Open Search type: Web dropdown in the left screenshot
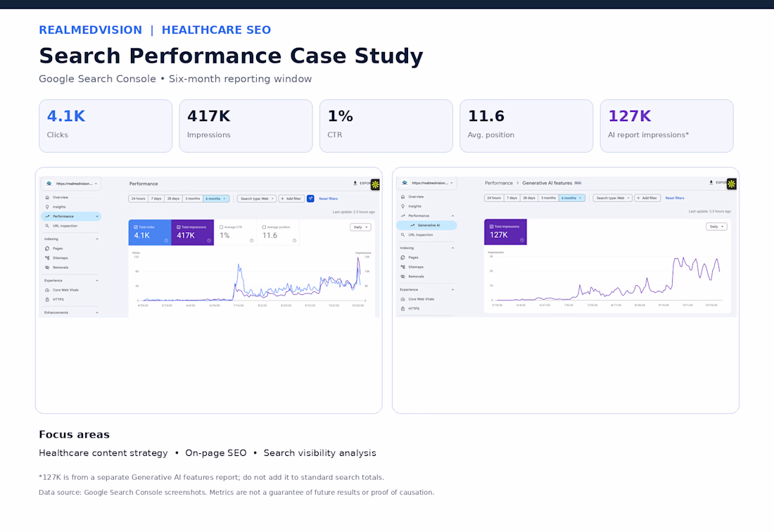This screenshot has width=774, height=532. (257, 198)
